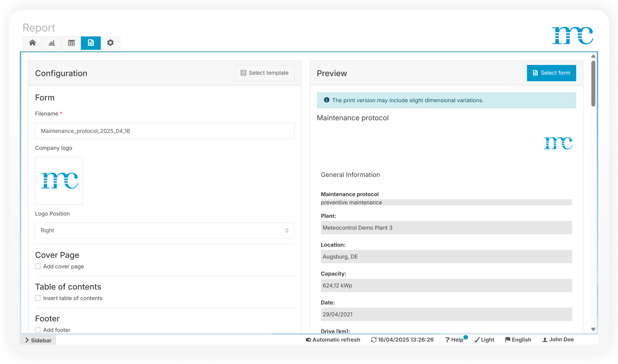Enable the Add cover page checkbox

click(x=38, y=266)
